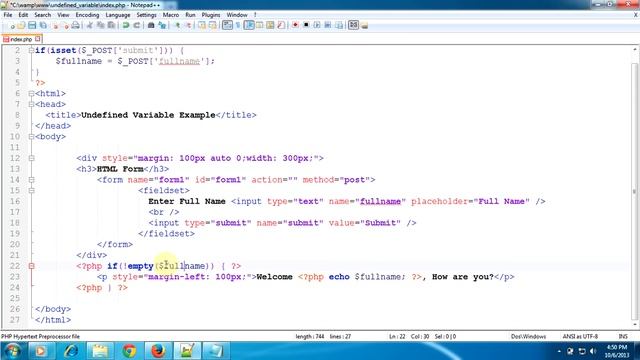The image size is (640, 360).
Task: Click the Synchronize Horizontal Scrolling icon
Action: point(212,25)
